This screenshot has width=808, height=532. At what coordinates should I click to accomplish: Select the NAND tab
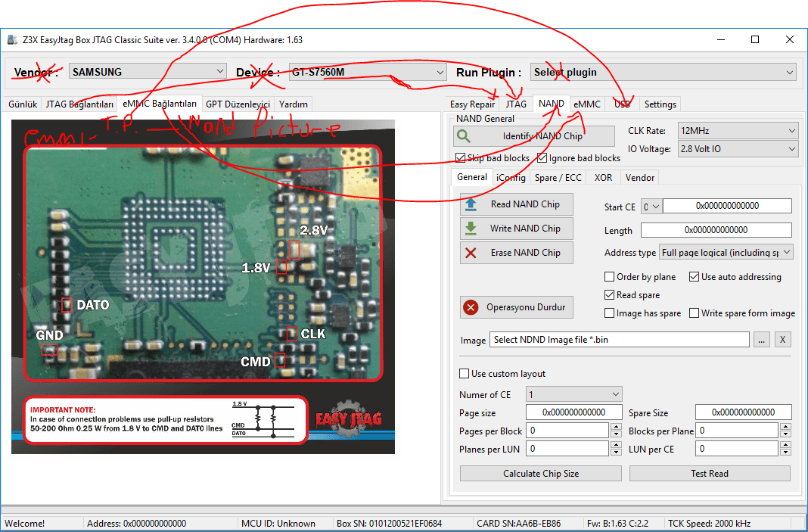pyautogui.click(x=552, y=104)
